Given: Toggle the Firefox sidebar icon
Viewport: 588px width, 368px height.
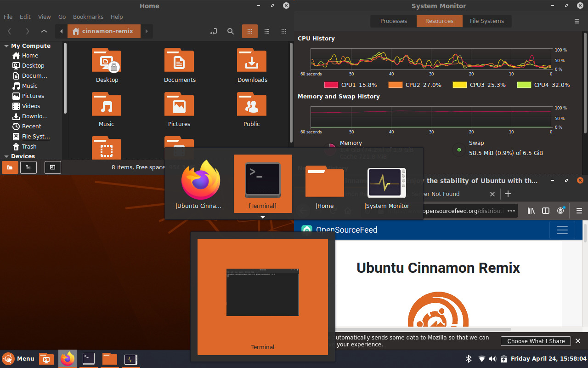Looking at the screenshot, I should click(x=546, y=211).
